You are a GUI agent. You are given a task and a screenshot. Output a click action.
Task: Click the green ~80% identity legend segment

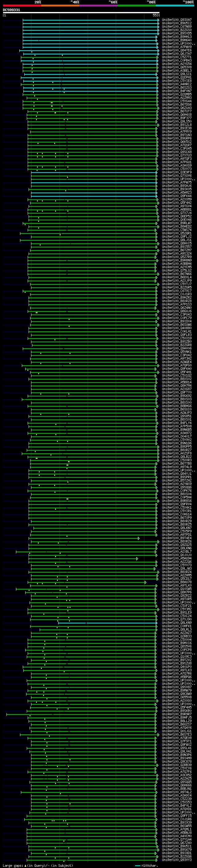point(137,6)
